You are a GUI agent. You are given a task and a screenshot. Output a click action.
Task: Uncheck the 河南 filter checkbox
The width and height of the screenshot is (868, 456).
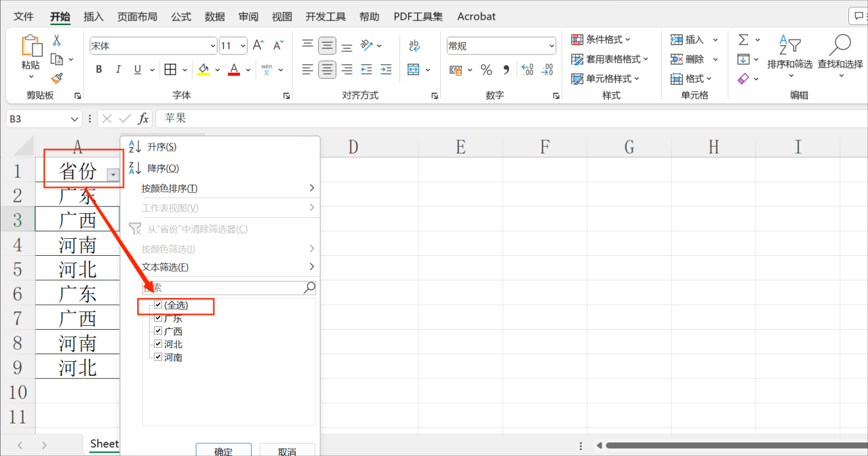158,357
